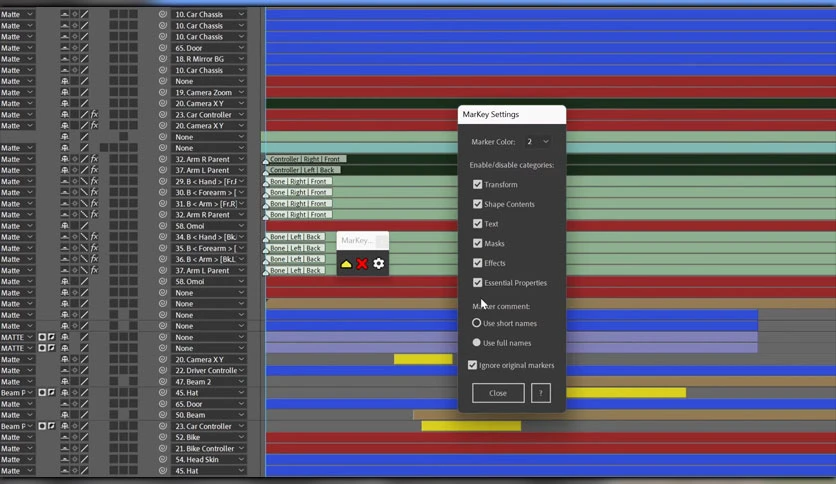Toggle shy switch on 50. Beam row
This screenshot has width=836, height=484.
click(x=65, y=415)
